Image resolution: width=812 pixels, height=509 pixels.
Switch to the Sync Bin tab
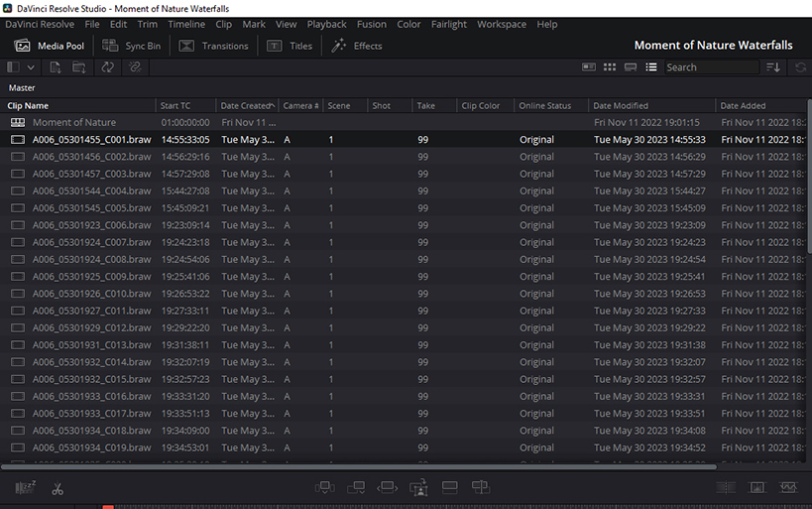click(131, 46)
